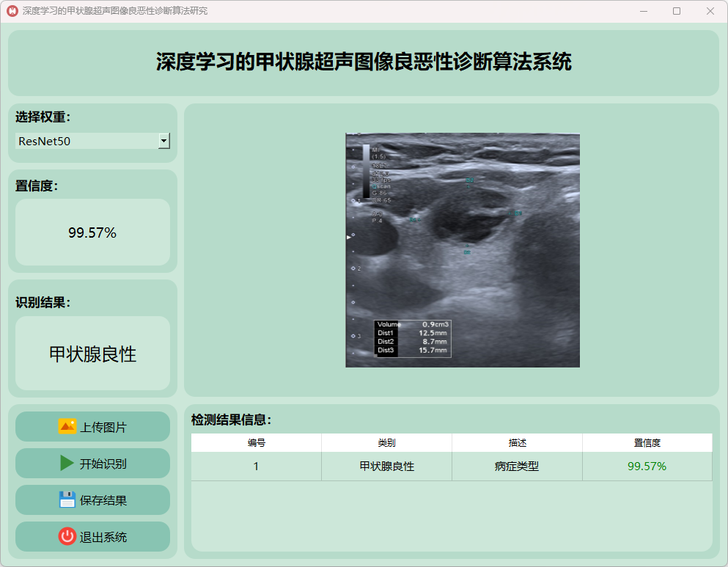
Task: Sort by the 描述 column header
Action: tap(517, 443)
